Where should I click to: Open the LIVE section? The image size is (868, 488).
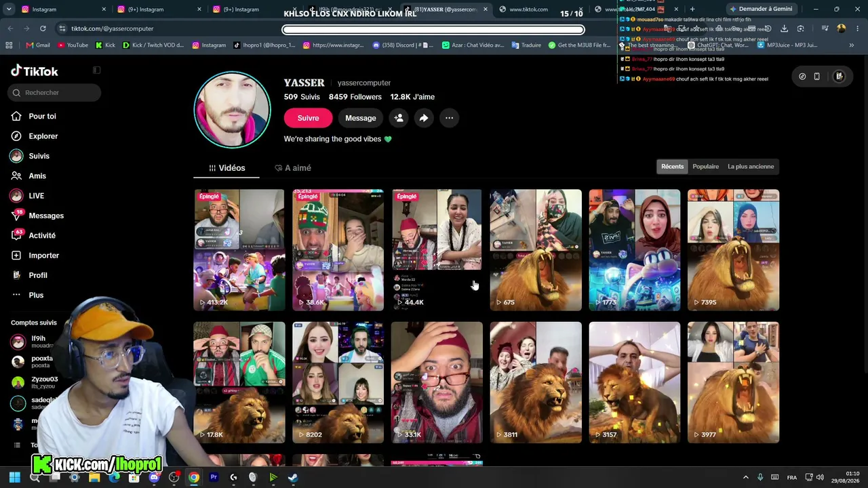28,196
